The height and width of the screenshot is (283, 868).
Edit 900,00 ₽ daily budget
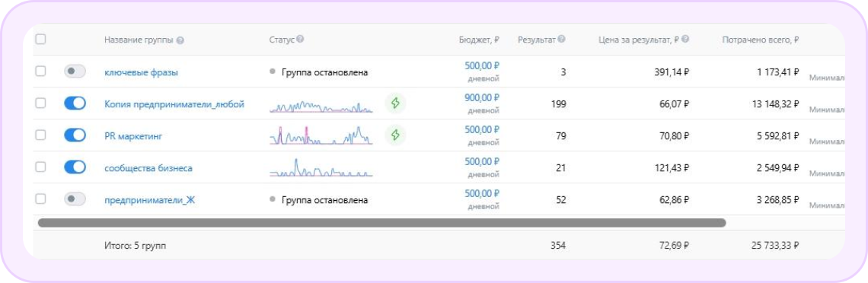tap(482, 97)
